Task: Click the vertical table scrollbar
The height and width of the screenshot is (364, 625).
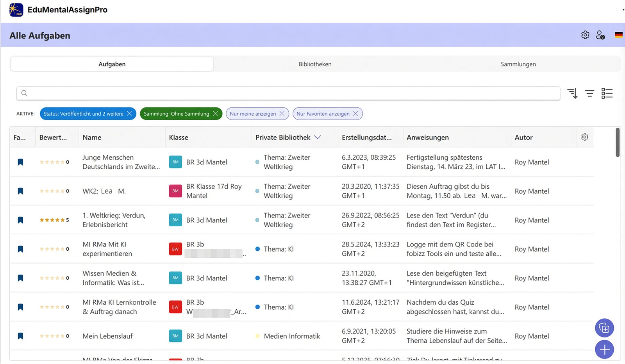Action: [618, 142]
